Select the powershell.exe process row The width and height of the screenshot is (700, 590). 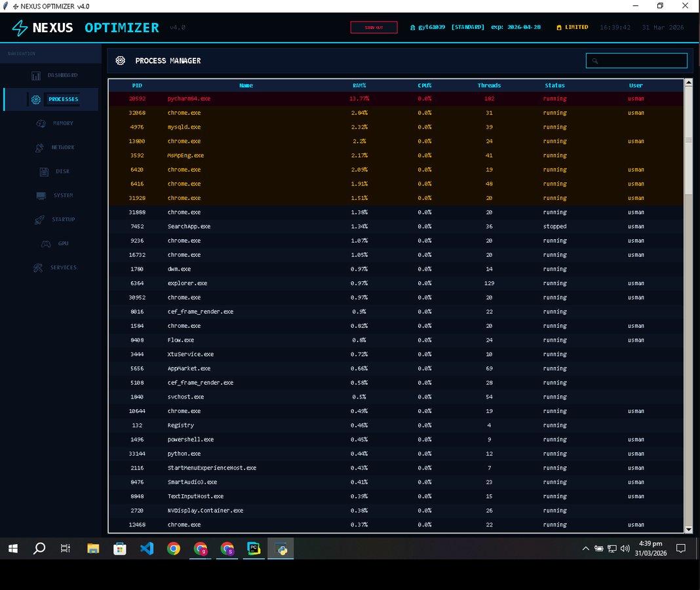coord(396,439)
